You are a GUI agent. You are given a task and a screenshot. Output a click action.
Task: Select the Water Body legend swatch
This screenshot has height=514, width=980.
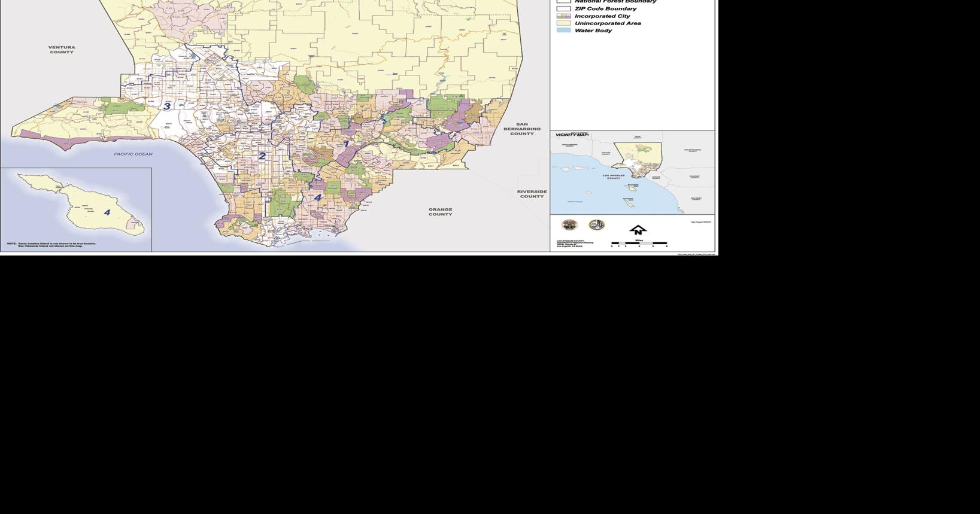click(x=563, y=31)
